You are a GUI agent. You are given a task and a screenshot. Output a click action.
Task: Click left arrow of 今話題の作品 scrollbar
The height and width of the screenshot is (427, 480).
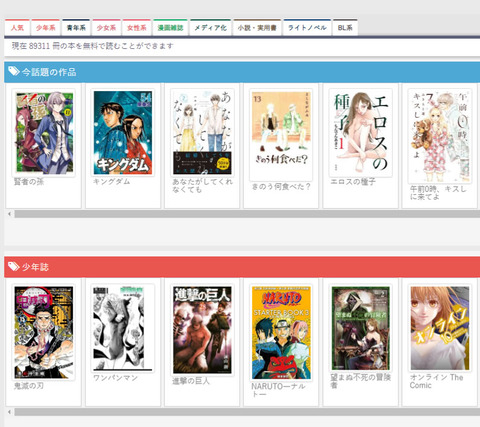[9, 214]
